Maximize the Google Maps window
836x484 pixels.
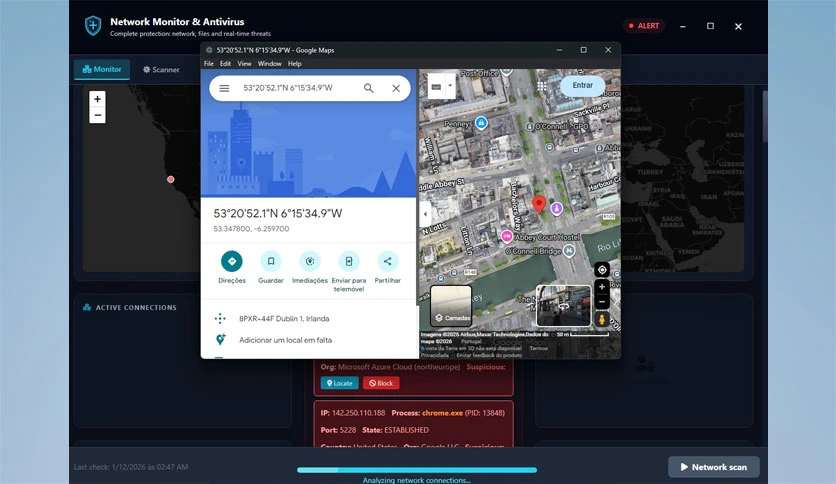point(583,50)
